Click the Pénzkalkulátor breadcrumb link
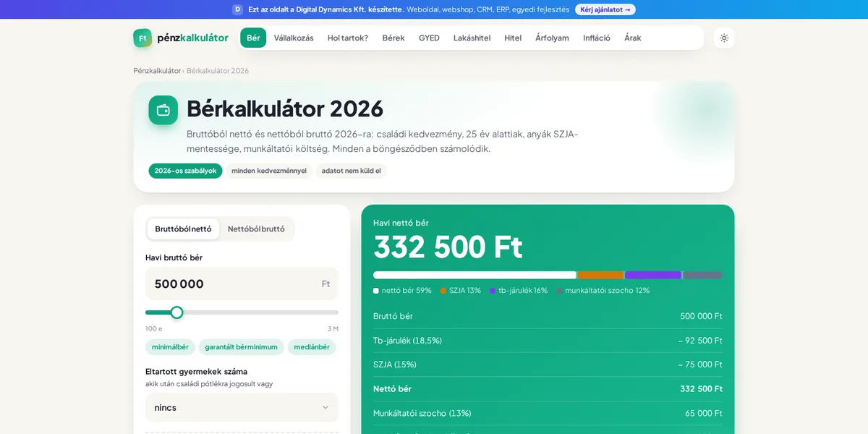This screenshot has width=868, height=434. tap(157, 71)
